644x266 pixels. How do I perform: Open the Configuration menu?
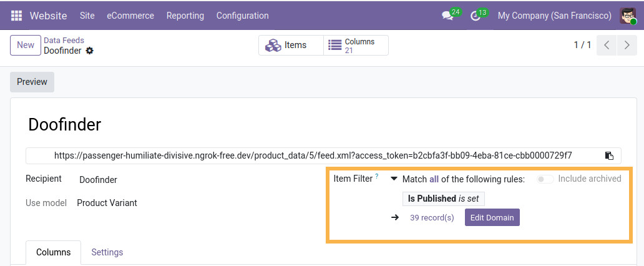pyautogui.click(x=242, y=16)
